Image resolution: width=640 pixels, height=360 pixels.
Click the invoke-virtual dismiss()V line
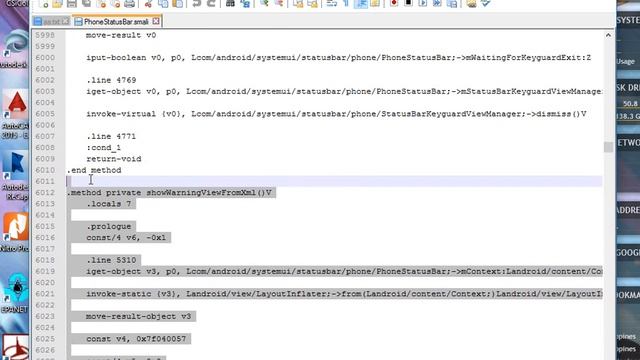click(336, 114)
